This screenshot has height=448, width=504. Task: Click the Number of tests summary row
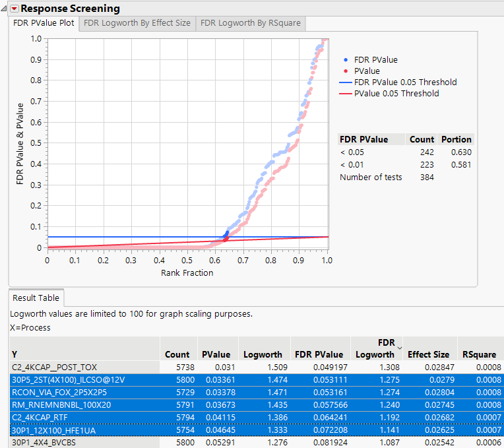tap(370, 177)
